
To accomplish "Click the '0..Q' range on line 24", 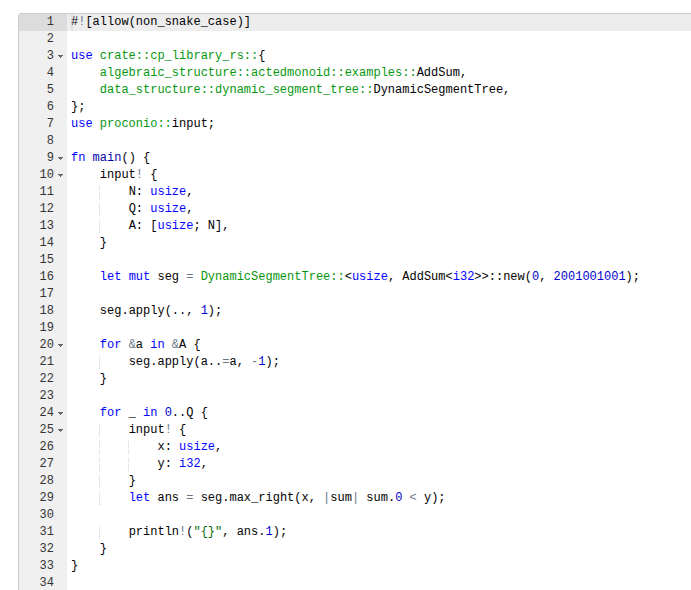I will point(179,412).
